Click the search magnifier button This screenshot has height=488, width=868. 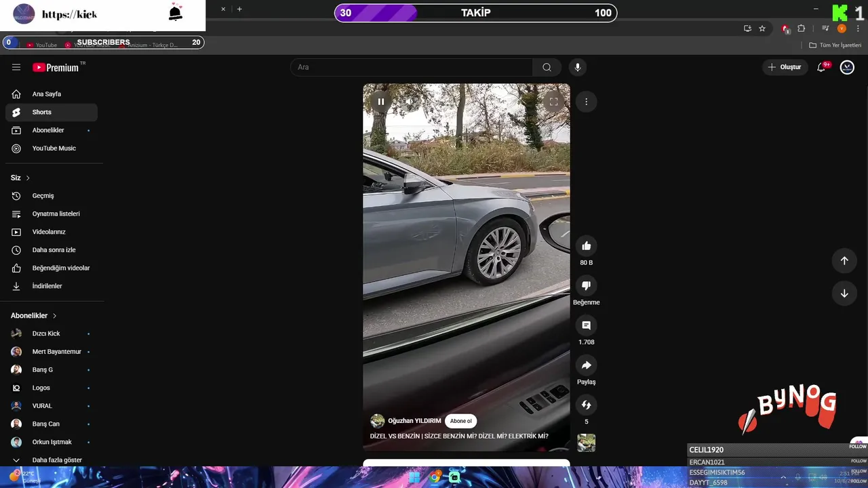(547, 67)
